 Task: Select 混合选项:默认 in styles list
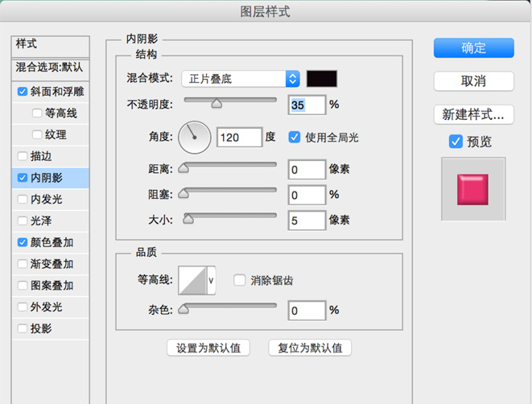point(50,69)
